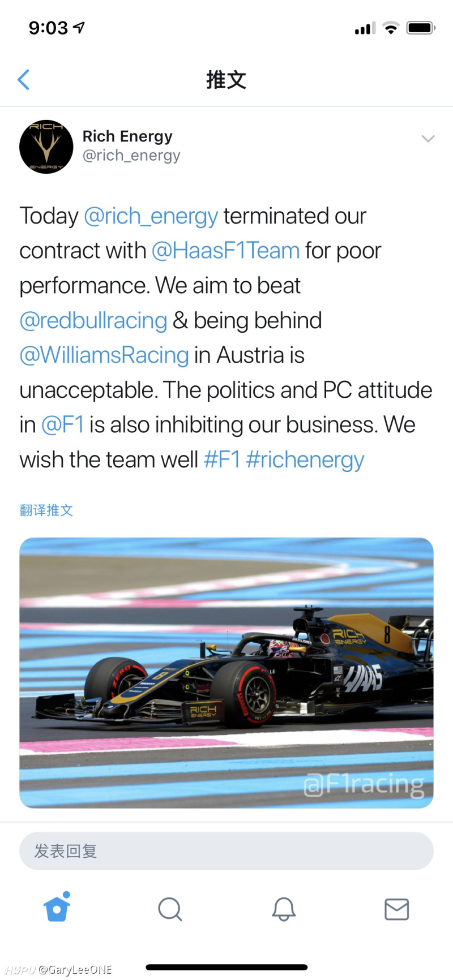Open the #richenergy hashtag
453x980 pixels.
(305, 460)
